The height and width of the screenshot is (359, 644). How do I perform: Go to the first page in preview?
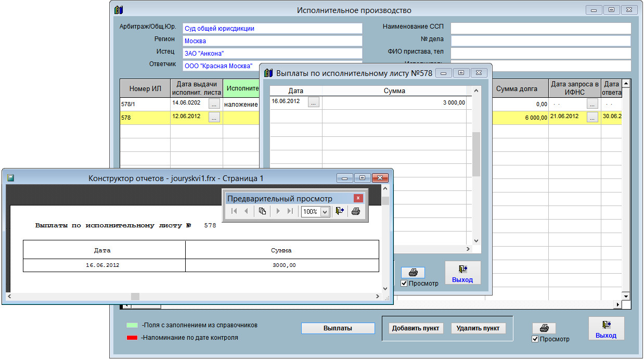[234, 211]
